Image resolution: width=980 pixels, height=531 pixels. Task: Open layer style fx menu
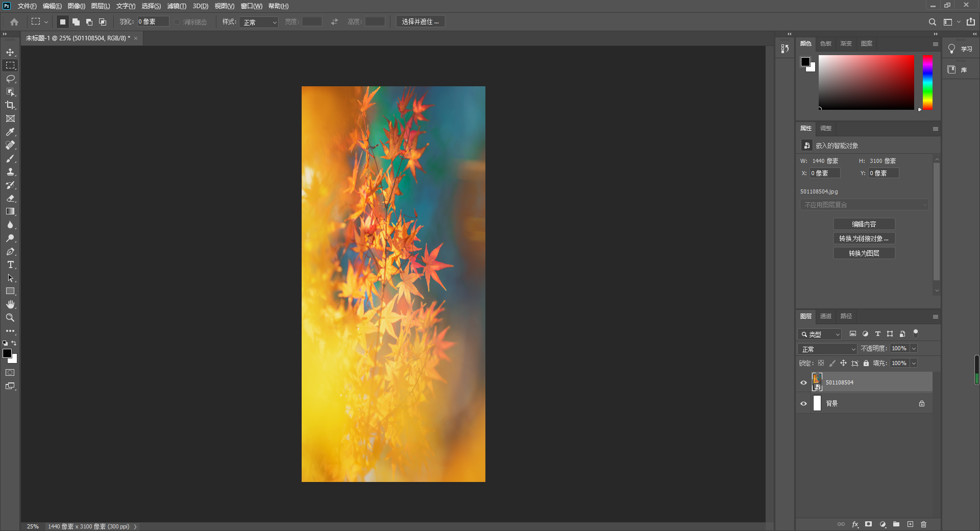pyautogui.click(x=855, y=524)
